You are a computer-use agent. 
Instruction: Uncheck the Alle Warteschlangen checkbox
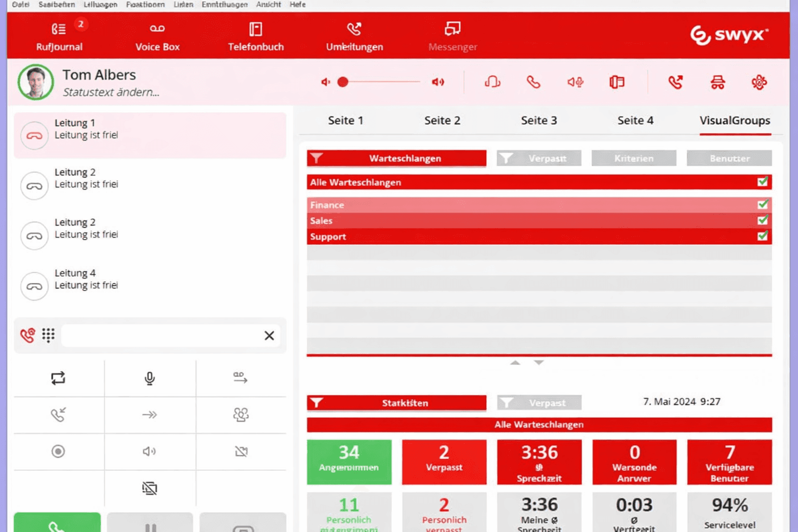pyautogui.click(x=762, y=182)
